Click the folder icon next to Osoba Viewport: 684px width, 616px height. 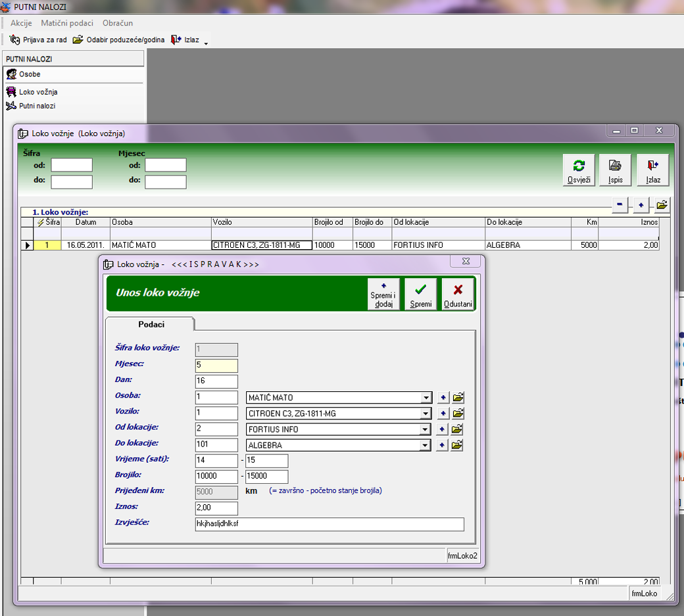458,398
